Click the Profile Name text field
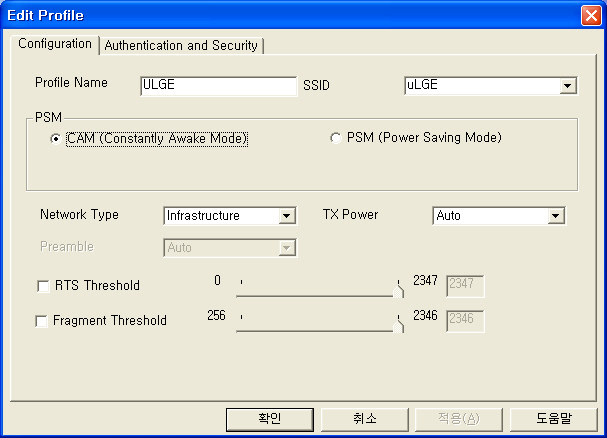Screen dimensions: 607x438 pos(218,85)
